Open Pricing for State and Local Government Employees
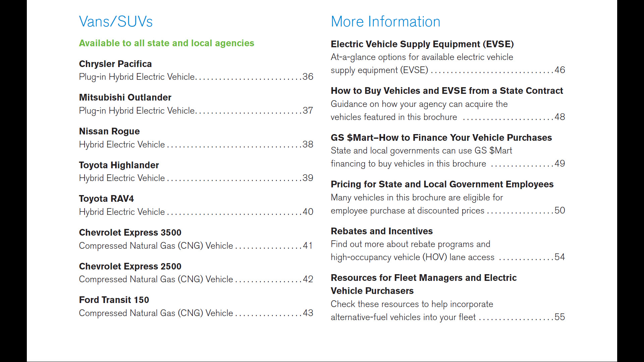This screenshot has height=362, width=644. coord(442,184)
